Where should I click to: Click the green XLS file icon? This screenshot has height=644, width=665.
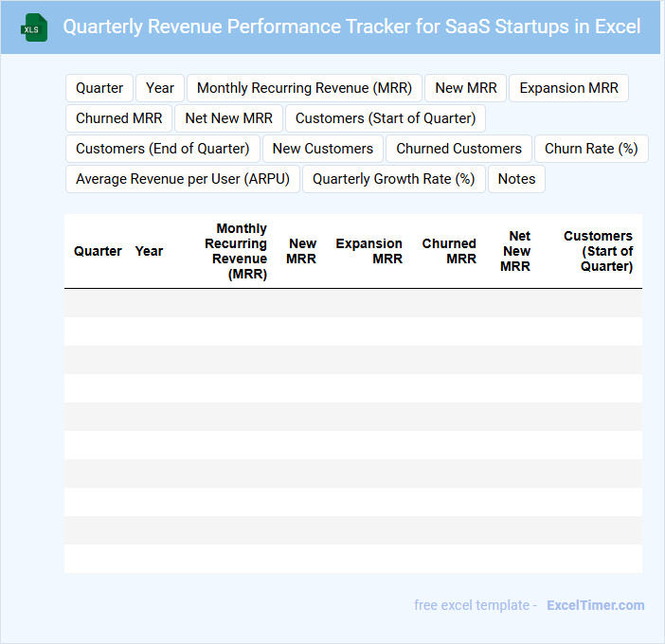tap(34, 27)
